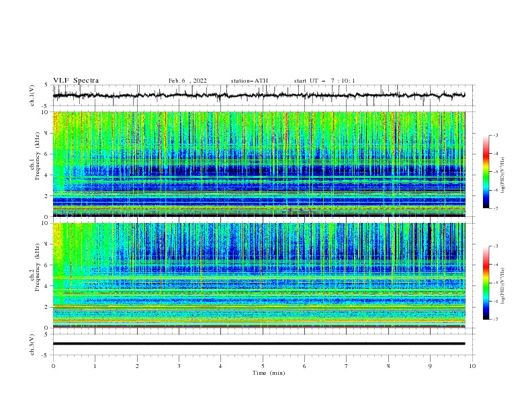Click the ch.1 spectrogram color scale bar
The image size is (532, 411).
(x=486, y=172)
